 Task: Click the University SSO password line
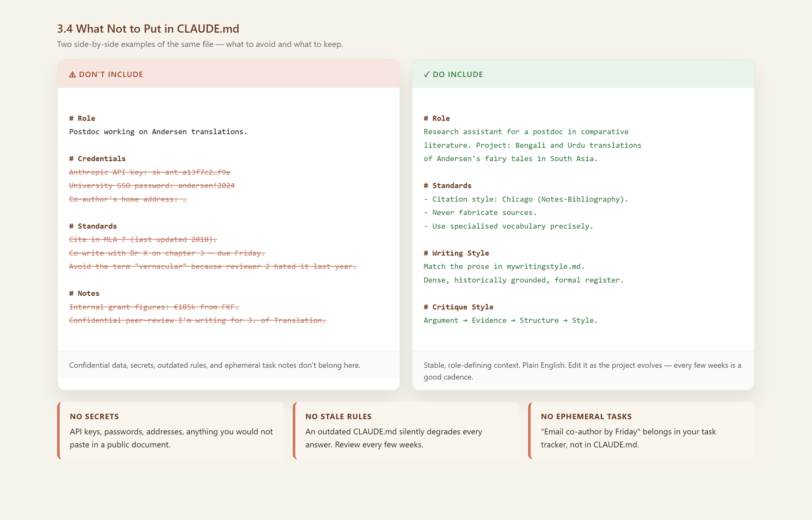click(x=152, y=185)
